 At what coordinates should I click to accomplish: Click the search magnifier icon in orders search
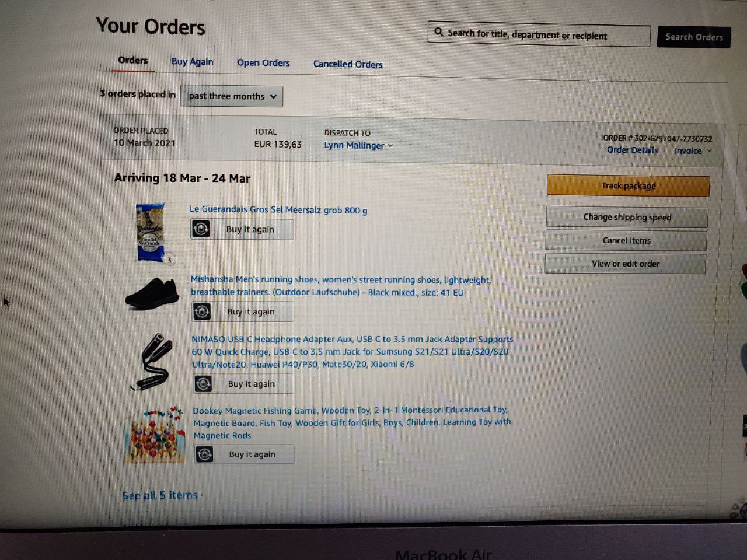coord(439,32)
